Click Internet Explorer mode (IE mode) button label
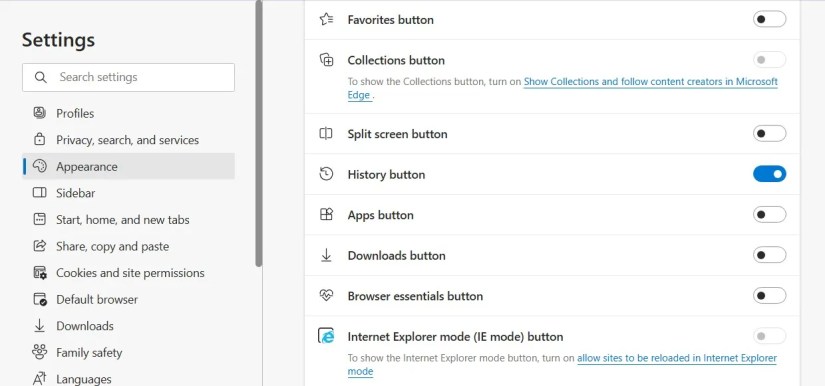This screenshot has height=386, width=825. (x=455, y=336)
